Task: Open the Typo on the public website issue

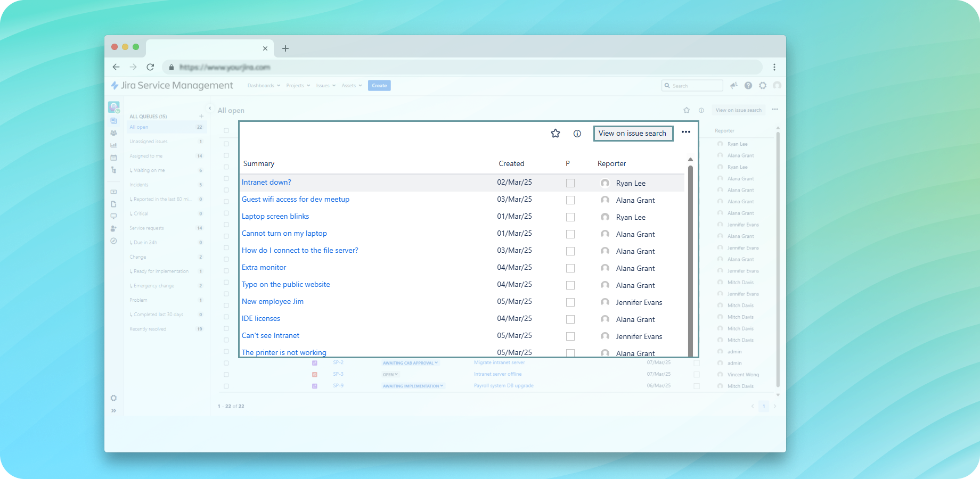Action: click(286, 285)
